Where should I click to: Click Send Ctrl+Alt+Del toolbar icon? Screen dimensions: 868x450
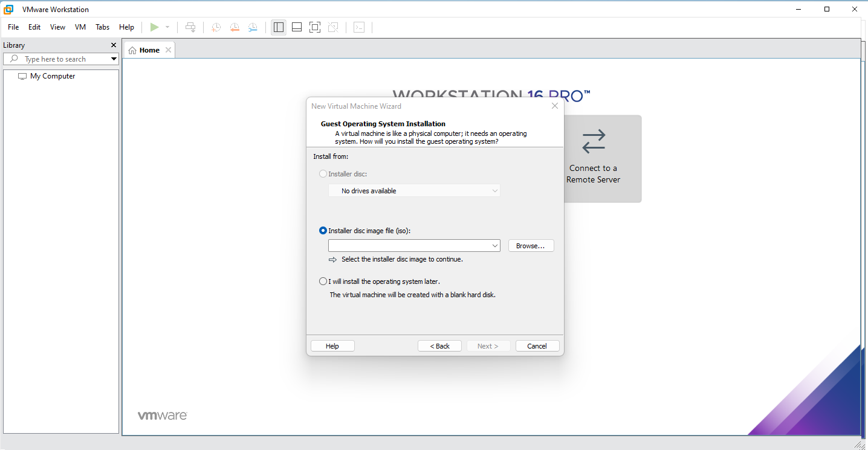(190, 27)
